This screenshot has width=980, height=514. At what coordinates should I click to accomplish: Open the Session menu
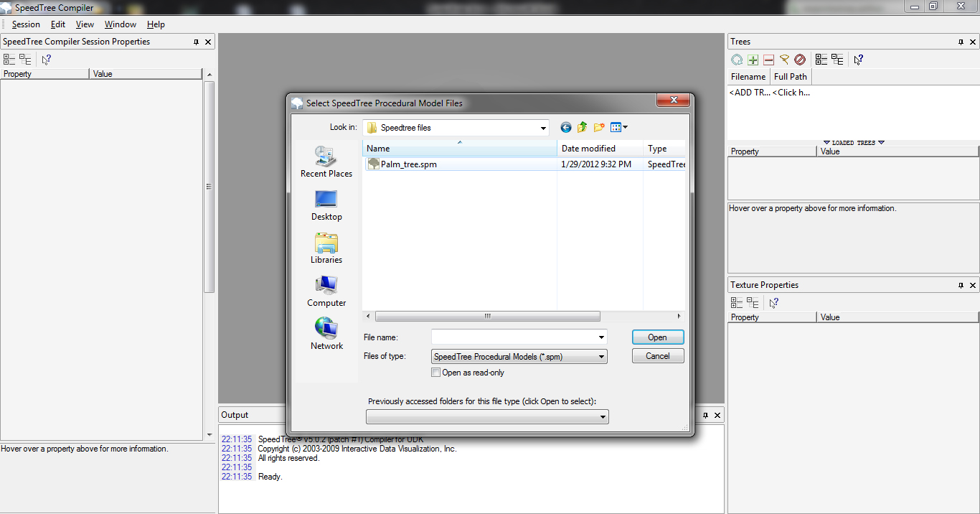pyautogui.click(x=26, y=24)
